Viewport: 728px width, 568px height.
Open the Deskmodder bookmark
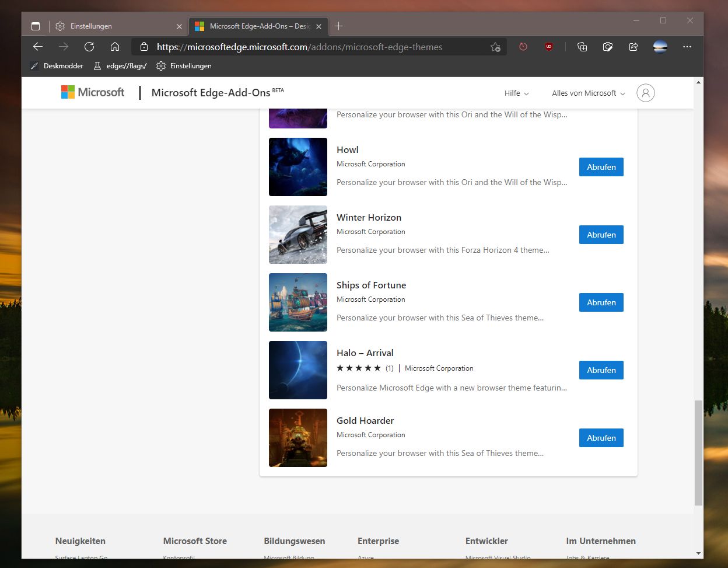(x=57, y=66)
